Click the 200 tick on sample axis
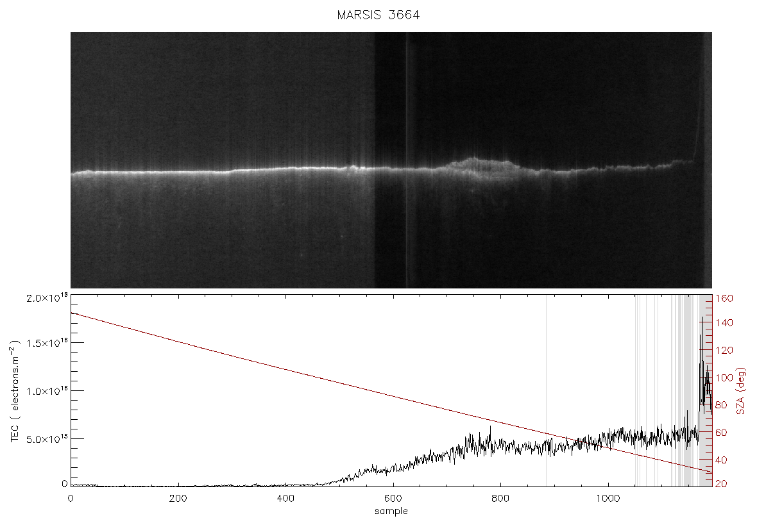Image resolution: width=757 pixels, height=532 pixels. 178,498
